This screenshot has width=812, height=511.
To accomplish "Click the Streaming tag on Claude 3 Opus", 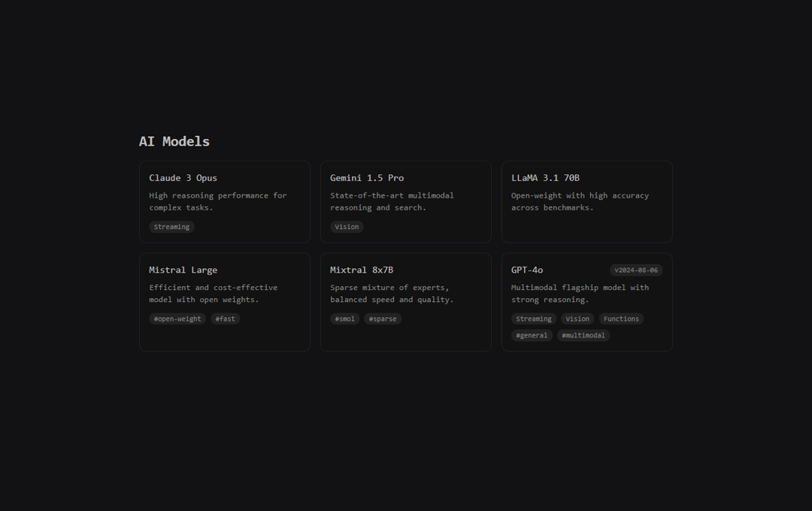I will [x=171, y=227].
